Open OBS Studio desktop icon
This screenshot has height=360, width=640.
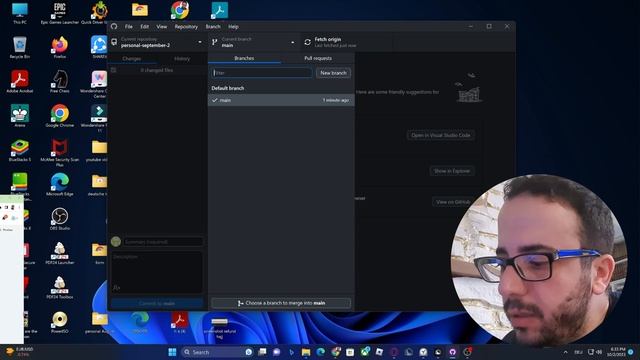[60, 219]
